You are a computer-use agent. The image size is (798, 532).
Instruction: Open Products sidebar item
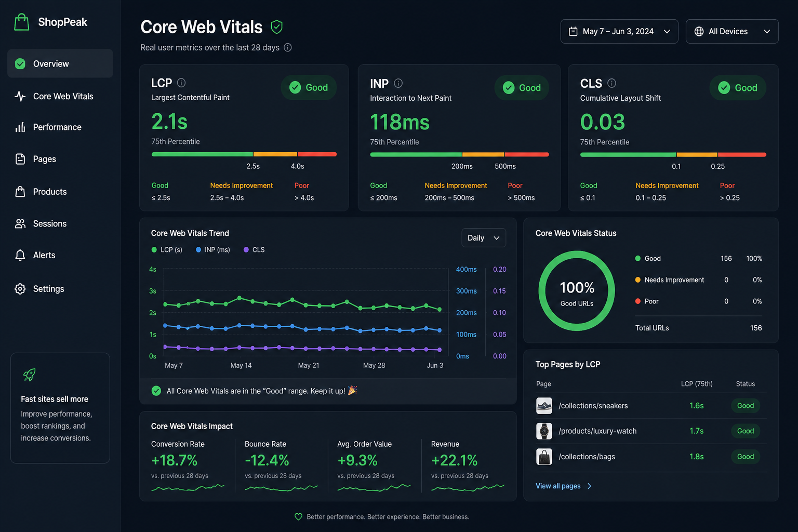60,192
